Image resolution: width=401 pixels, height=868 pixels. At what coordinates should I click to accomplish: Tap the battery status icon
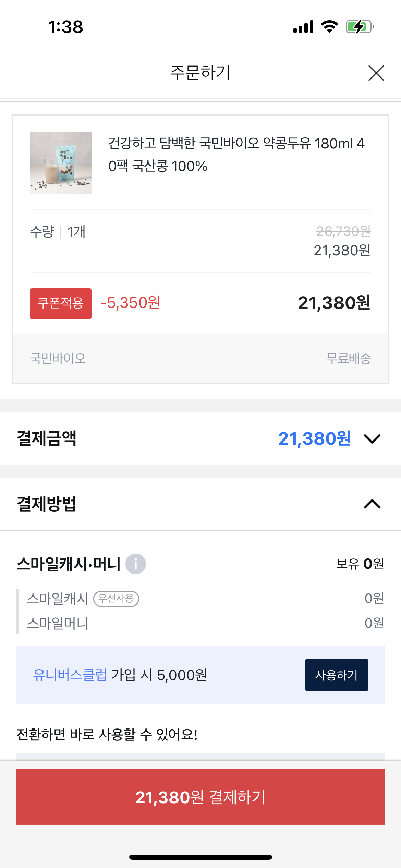point(359,27)
